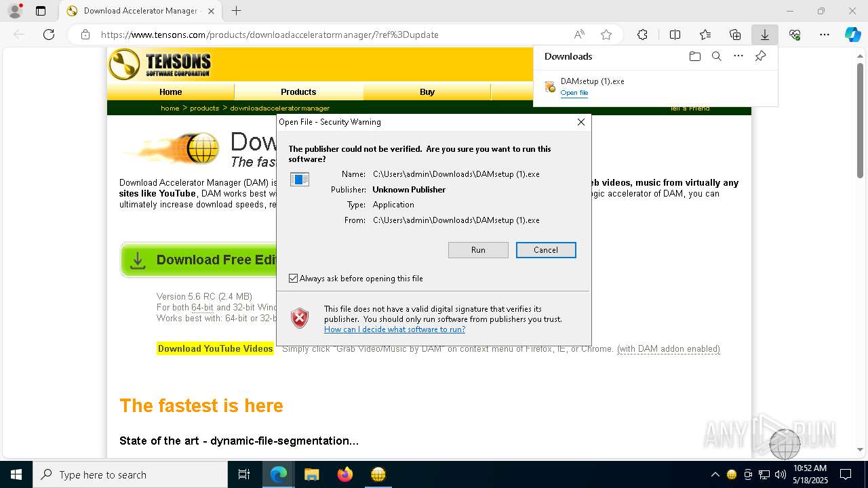Open a new browser tab
Image resolution: width=868 pixels, height=488 pixels.
click(236, 11)
